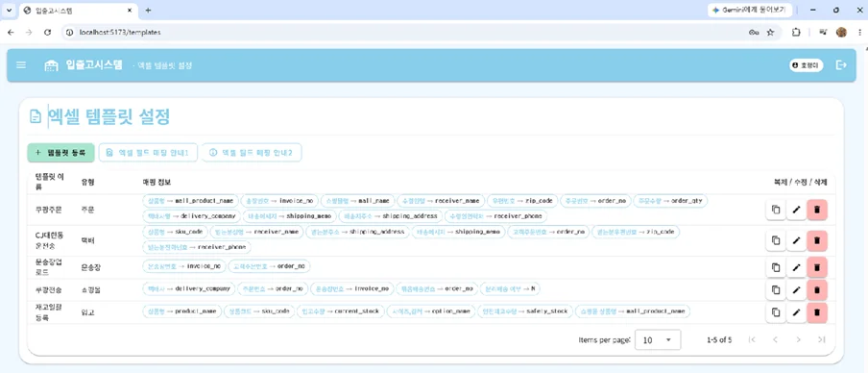
Task: Edit the 쿠팡전송 template row
Action: click(797, 290)
